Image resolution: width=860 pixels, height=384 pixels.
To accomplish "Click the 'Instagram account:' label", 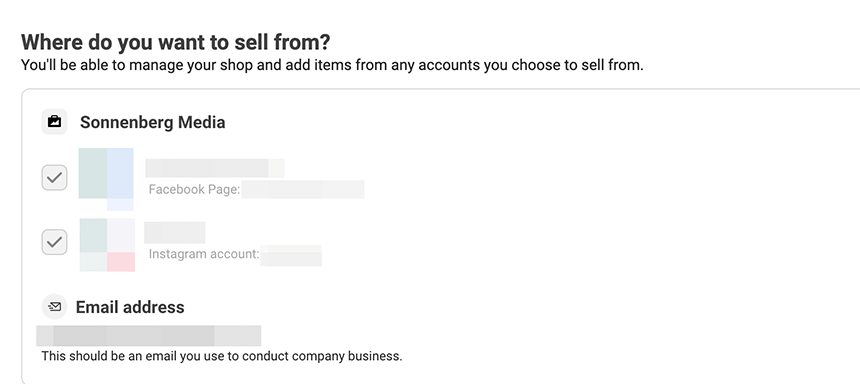I will click(x=204, y=254).
